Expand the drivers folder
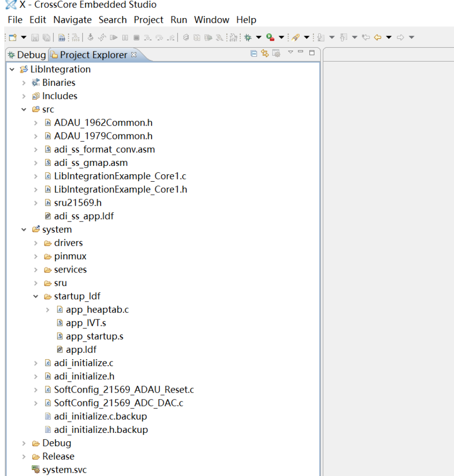This screenshot has width=454, height=476. point(36,243)
